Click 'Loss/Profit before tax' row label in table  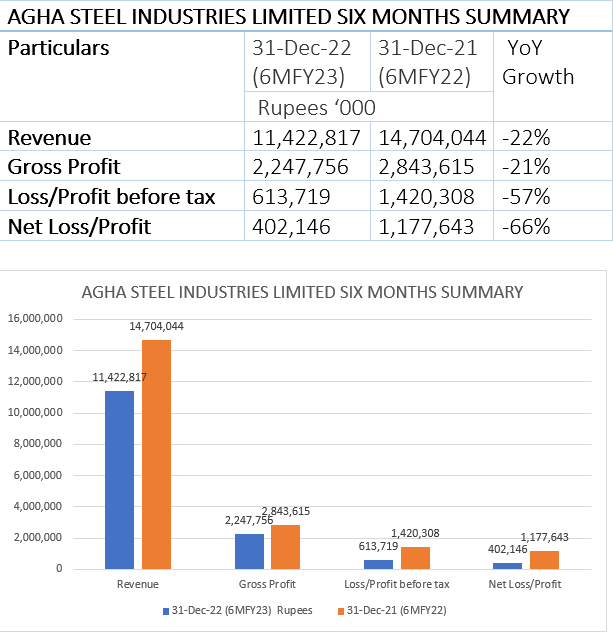(x=111, y=197)
